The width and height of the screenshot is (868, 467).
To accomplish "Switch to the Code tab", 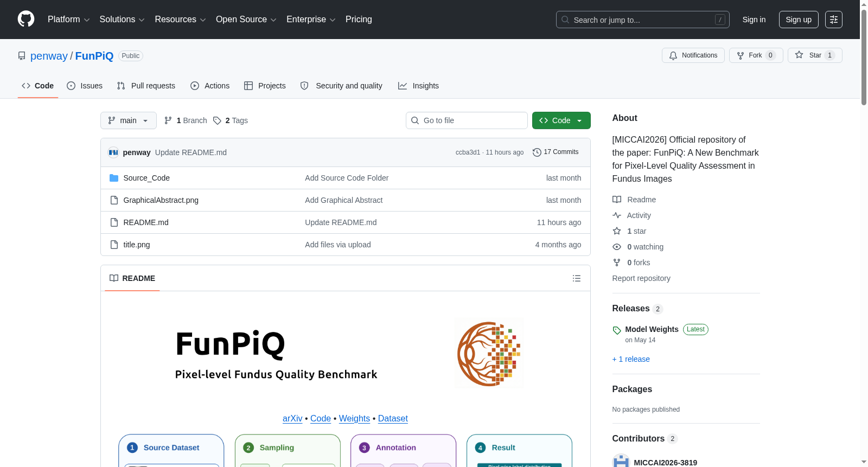I will [x=38, y=86].
